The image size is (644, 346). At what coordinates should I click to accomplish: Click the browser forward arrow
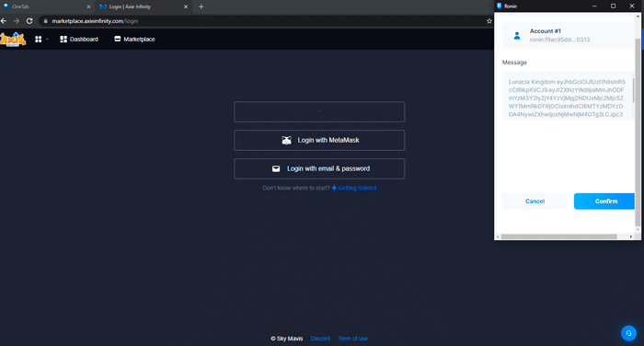(x=17, y=21)
